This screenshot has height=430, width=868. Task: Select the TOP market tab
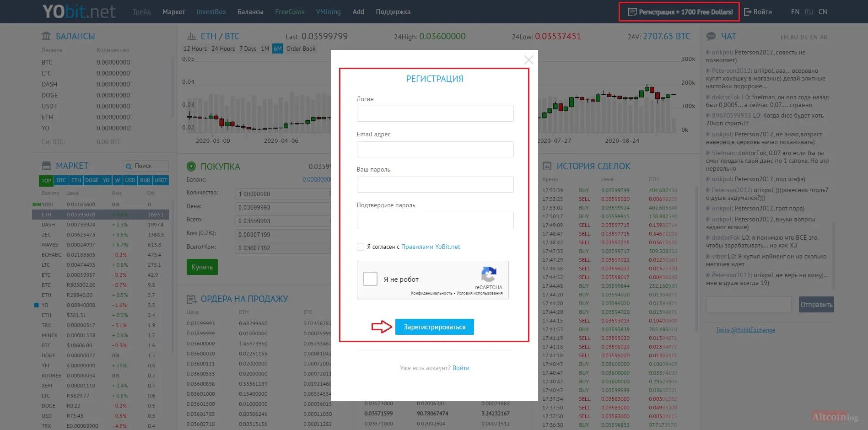[x=47, y=181]
